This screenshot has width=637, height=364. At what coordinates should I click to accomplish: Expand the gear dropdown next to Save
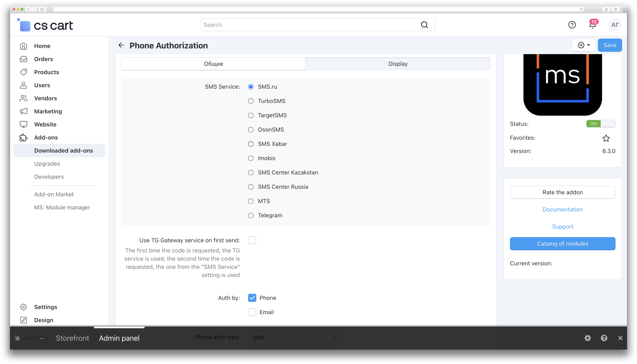pos(583,45)
